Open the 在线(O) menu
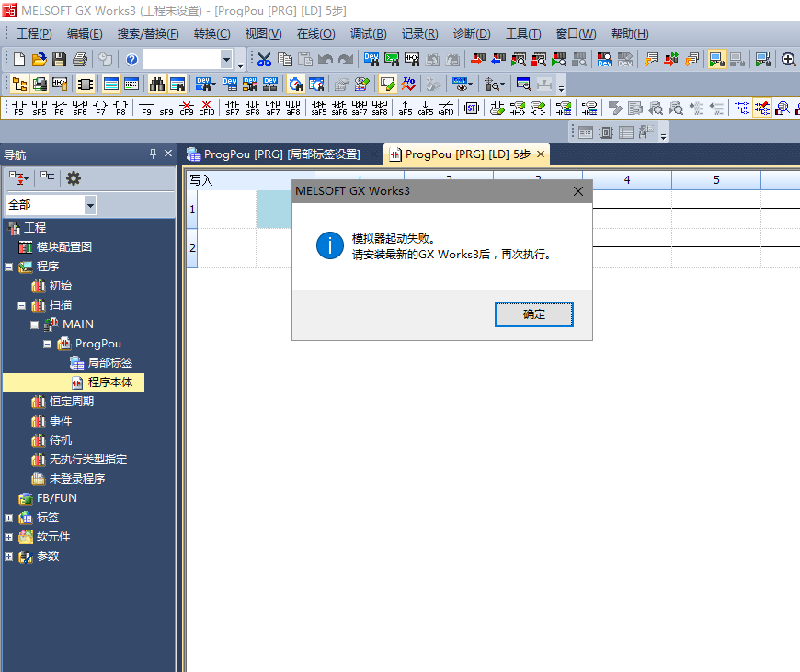The height and width of the screenshot is (672, 800). (315, 34)
